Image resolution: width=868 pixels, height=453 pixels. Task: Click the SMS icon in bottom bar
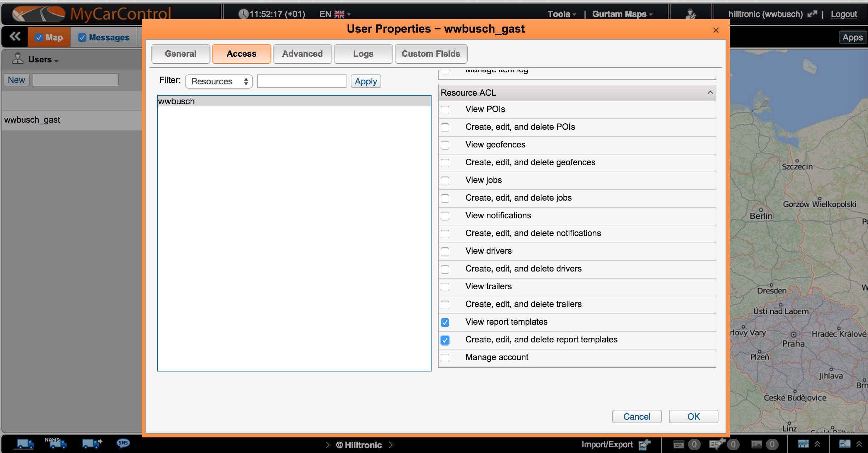point(123,443)
